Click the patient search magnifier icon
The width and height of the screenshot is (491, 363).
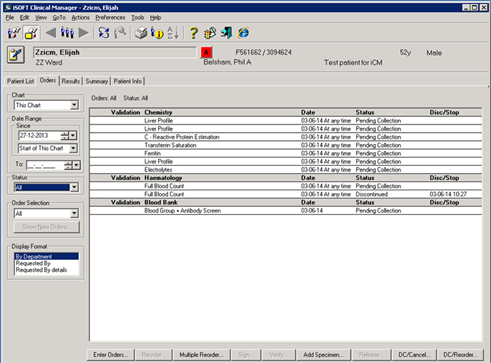click(120, 33)
